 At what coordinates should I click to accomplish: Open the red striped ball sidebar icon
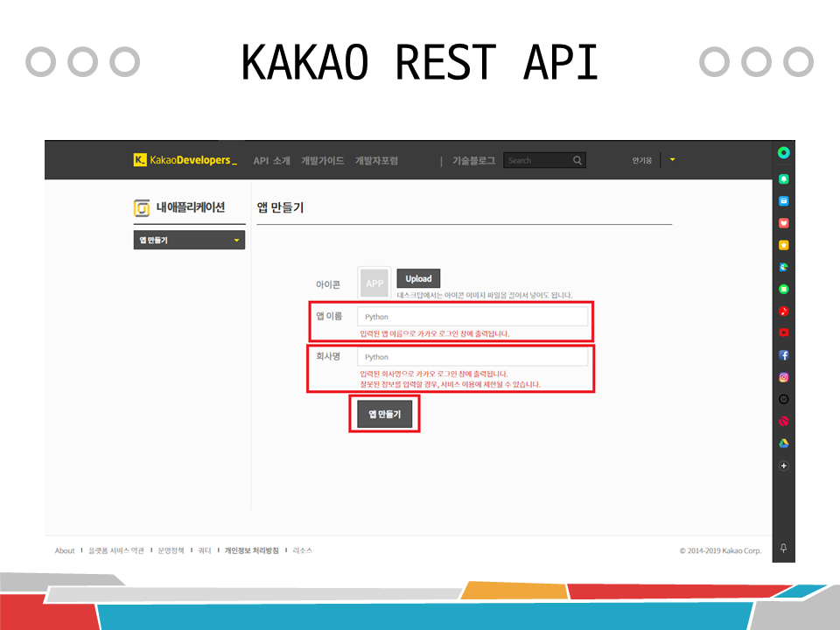pos(784,421)
